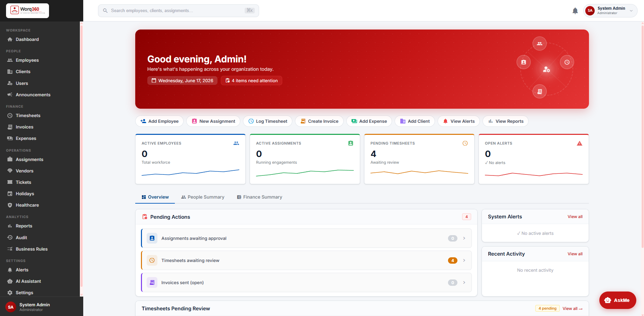Click the notification bell icon
644x316 pixels.
coord(575,11)
